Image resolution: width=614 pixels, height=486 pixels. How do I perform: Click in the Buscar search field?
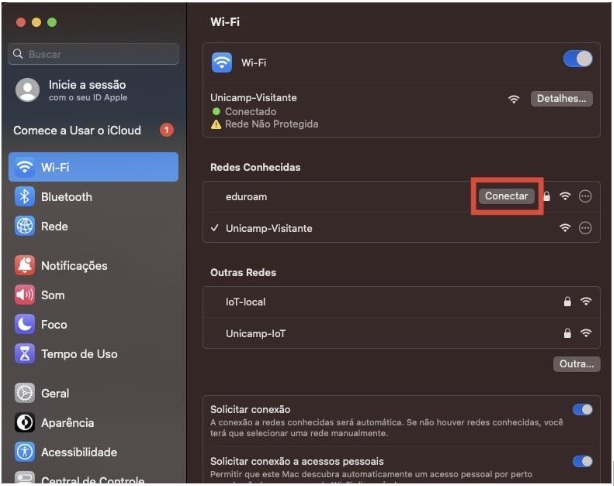click(93, 54)
